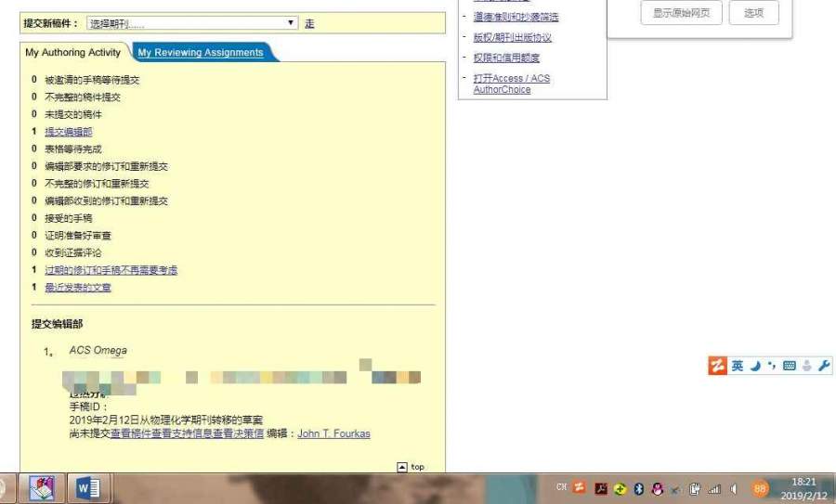836x504 pixels.
Task: Open 版权/期刊出版协议 link
Action: pyautogui.click(x=513, y=37)
